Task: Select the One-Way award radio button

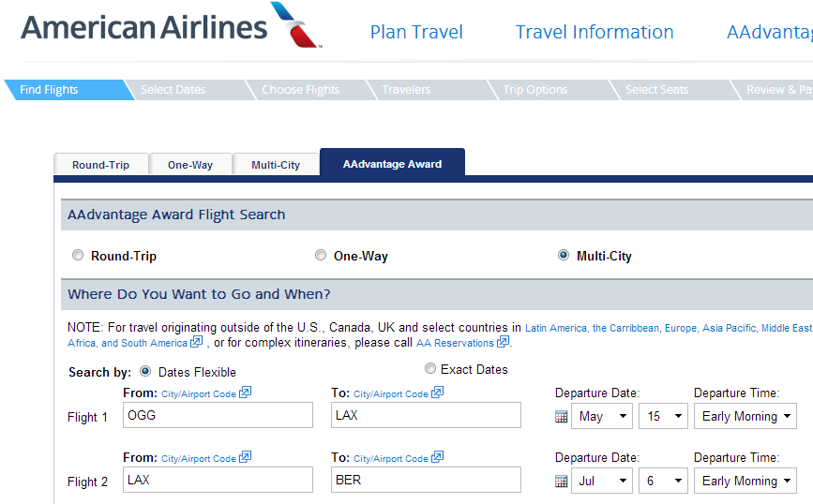Action: 321,255
